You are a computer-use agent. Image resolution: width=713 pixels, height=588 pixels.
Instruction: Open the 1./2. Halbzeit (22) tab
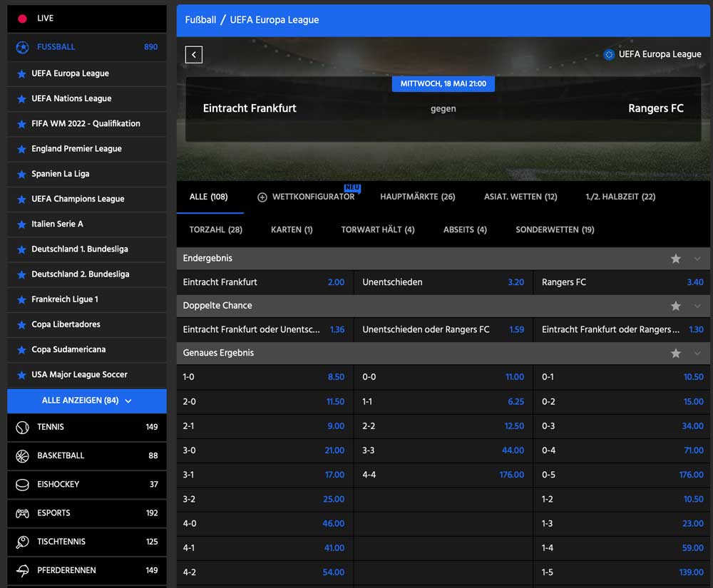pyautogui.click(x=620, y=197)
